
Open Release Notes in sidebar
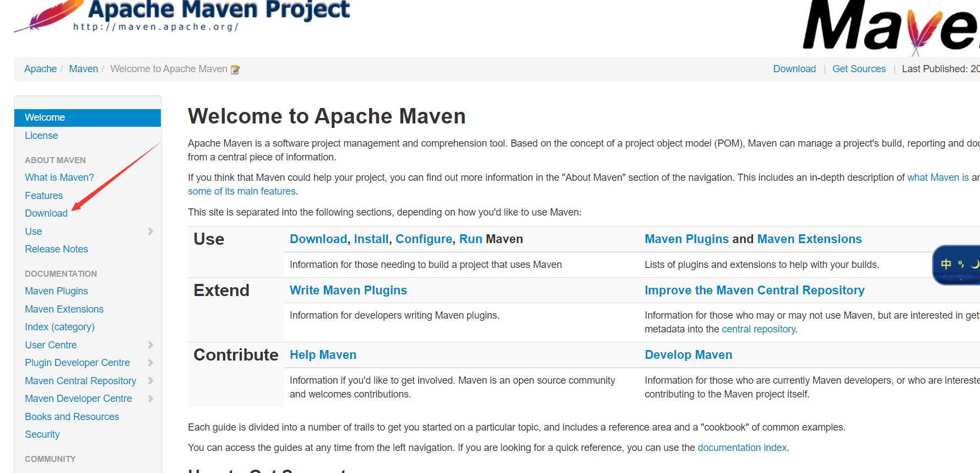point(57,249)
